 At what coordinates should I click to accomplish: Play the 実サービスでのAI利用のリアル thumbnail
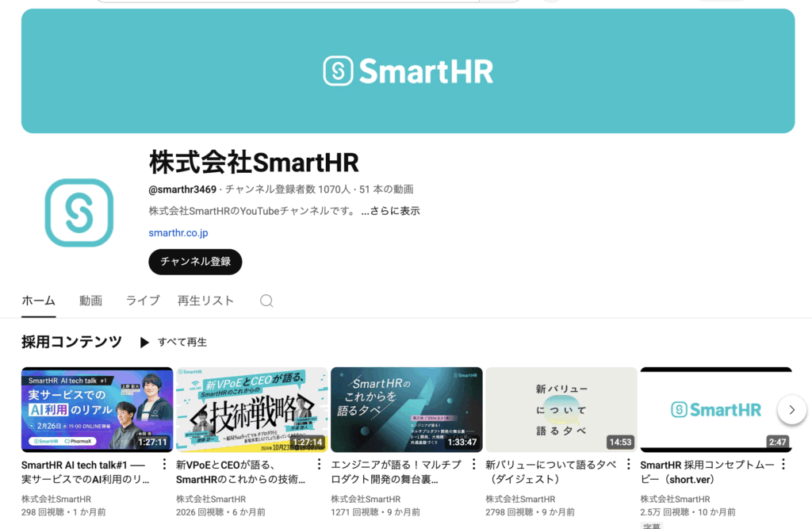tap(97, 410)
